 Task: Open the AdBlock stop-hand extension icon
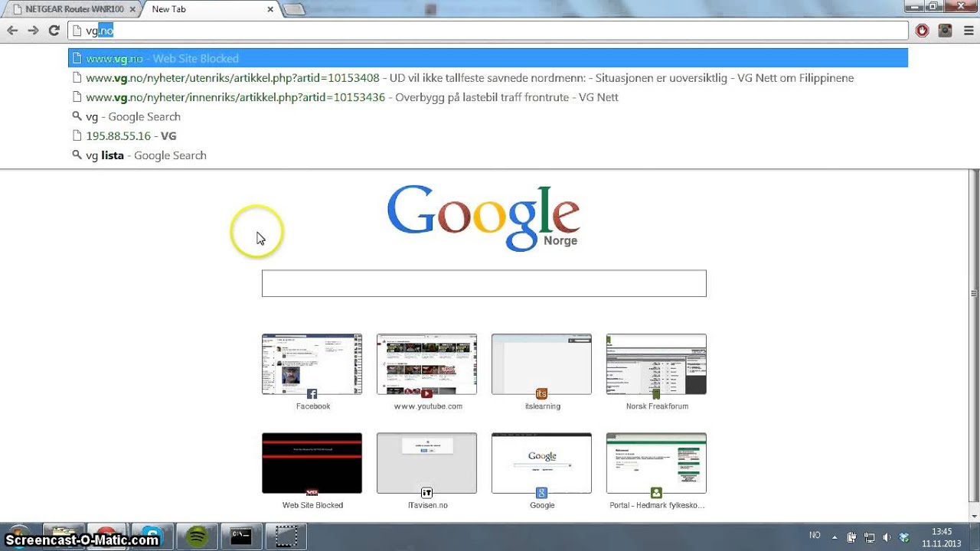point(923,31)
